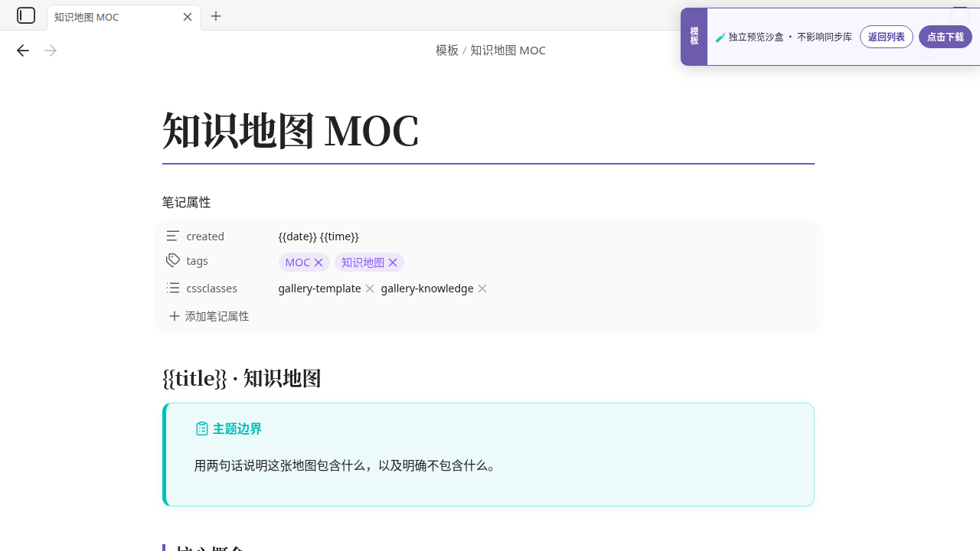Remove gallery-template css class

pos(370,289)
